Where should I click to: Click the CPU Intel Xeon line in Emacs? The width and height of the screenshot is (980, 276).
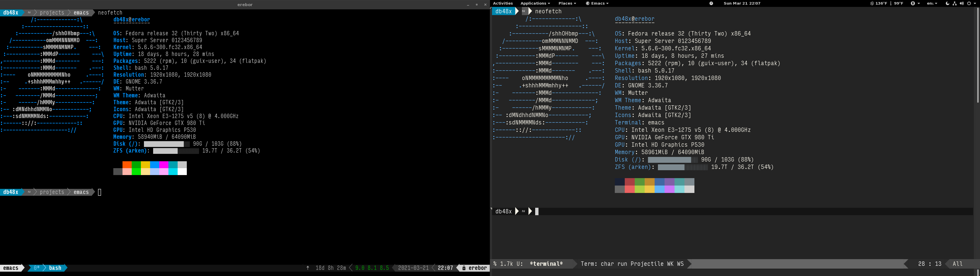(x=683, y=130)
